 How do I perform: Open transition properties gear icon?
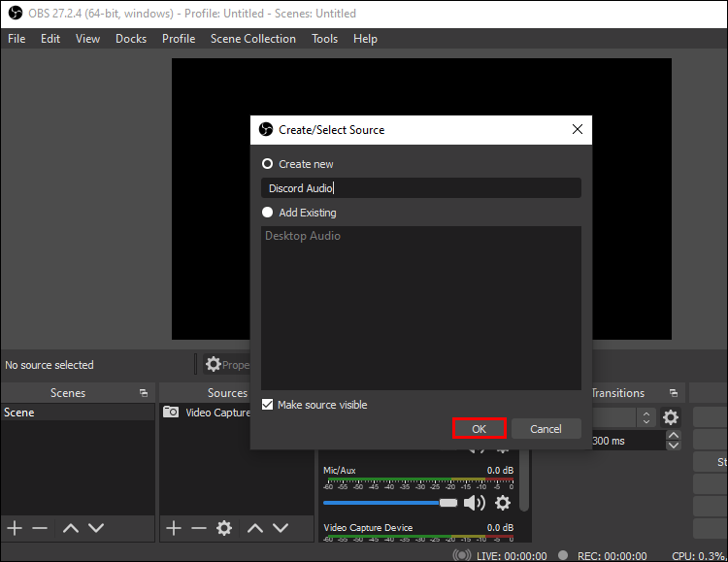click(x=671, y=417)
